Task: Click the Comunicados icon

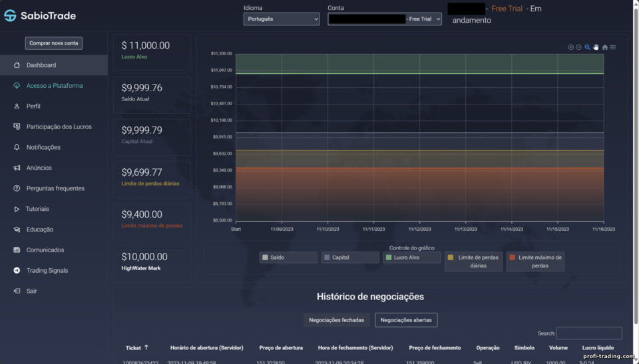Action: [17, 250]
